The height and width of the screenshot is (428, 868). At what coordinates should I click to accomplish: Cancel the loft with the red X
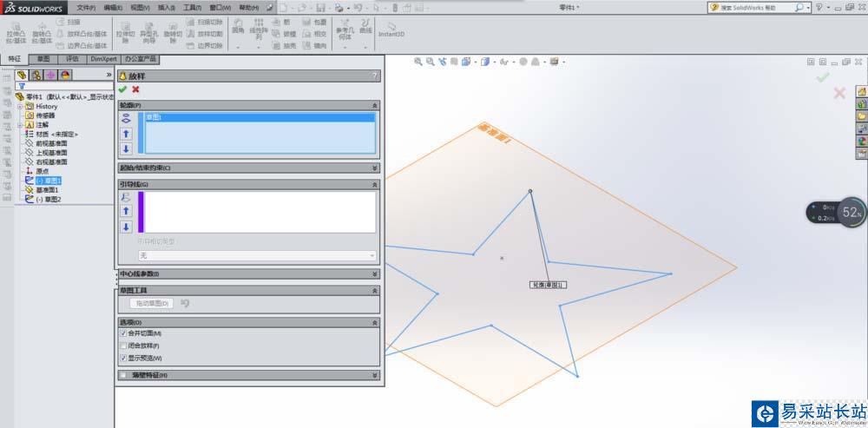[x=135, y=89]
